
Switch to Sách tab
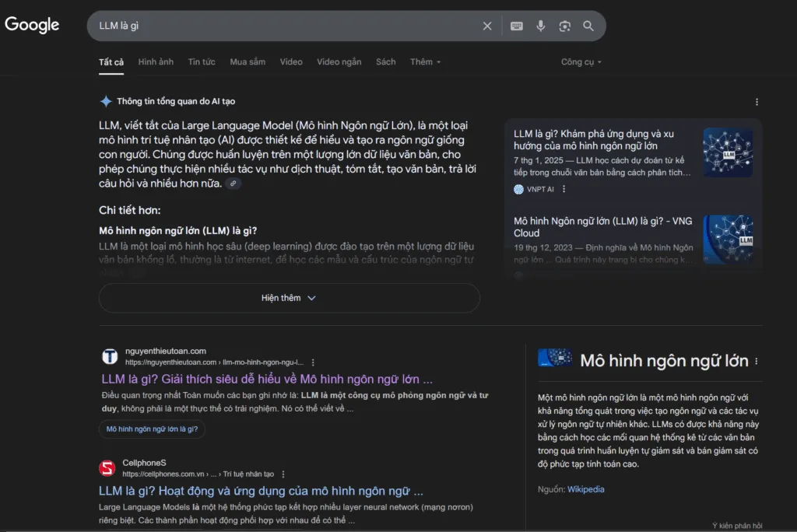click(386, 62)
